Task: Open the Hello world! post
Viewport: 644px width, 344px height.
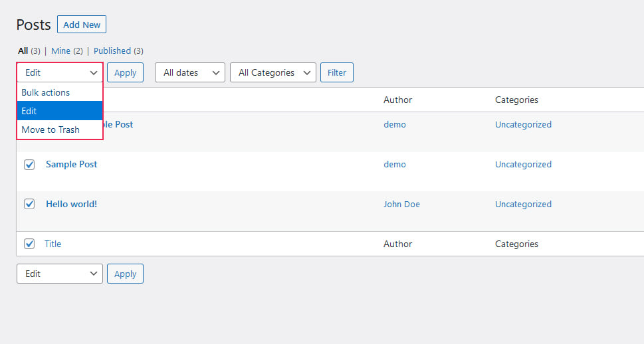Action: pyautogui.click(x=72, y=204)
